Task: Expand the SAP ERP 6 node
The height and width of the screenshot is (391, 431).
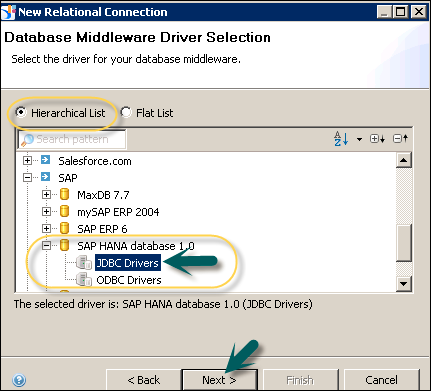Action: point(47,229)
